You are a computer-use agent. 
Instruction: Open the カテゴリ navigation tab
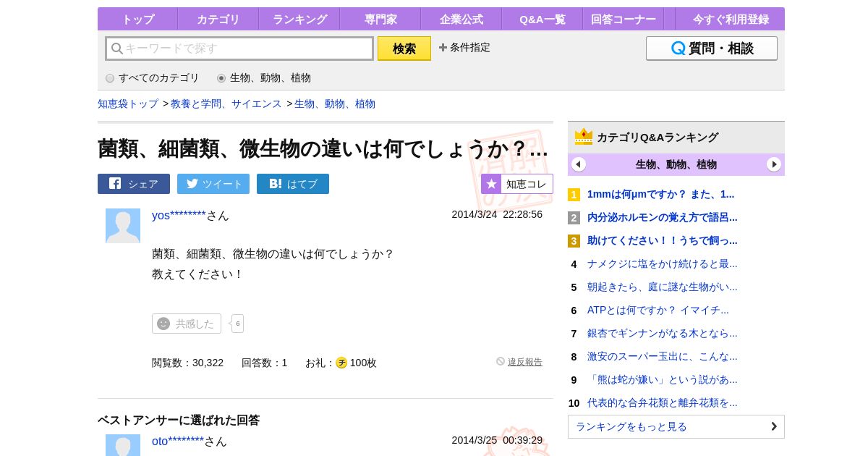218,19
